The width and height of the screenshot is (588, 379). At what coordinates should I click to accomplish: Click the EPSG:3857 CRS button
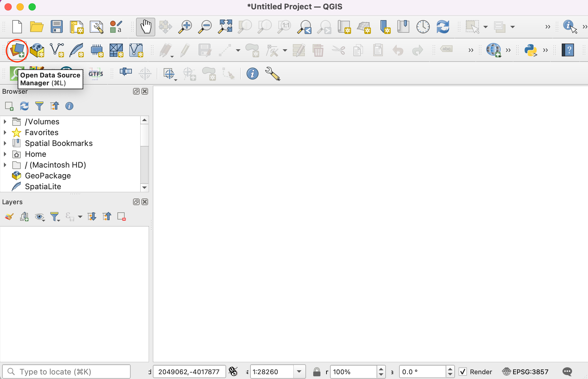tap(525, 372)
